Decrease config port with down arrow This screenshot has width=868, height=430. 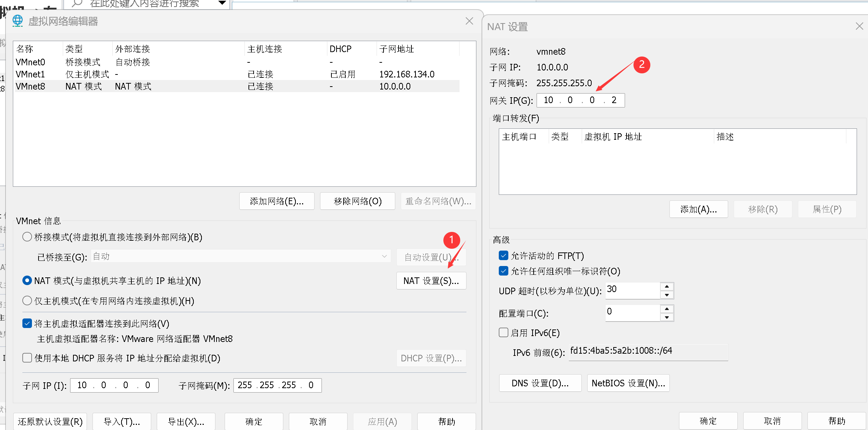tap(667, 317)
